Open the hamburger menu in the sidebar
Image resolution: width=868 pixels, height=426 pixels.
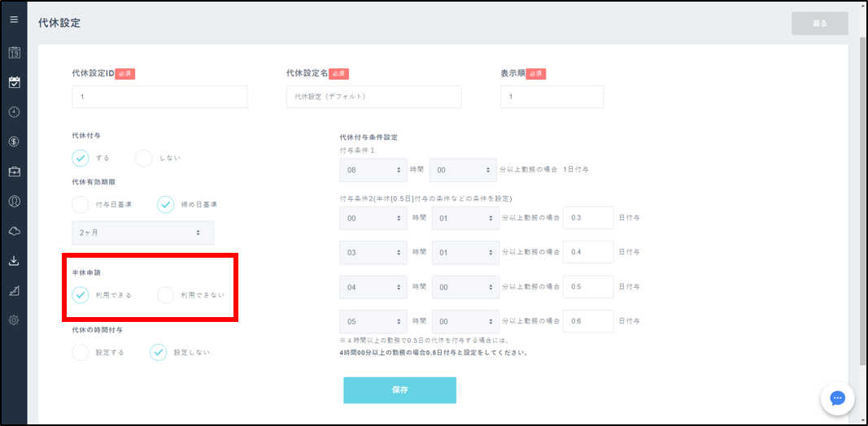point(14,20)
